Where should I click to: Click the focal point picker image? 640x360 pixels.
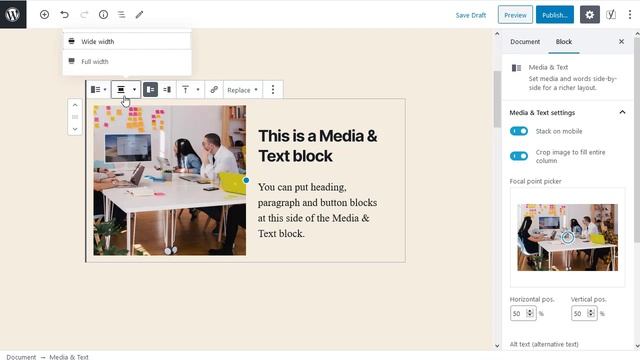pos(567,237)
